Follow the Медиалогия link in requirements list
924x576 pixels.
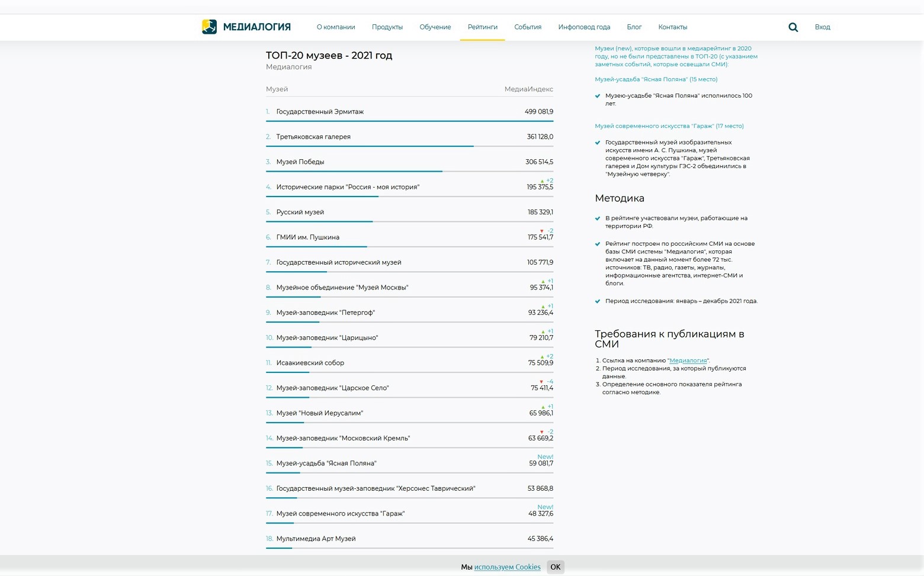pos(688,361)
